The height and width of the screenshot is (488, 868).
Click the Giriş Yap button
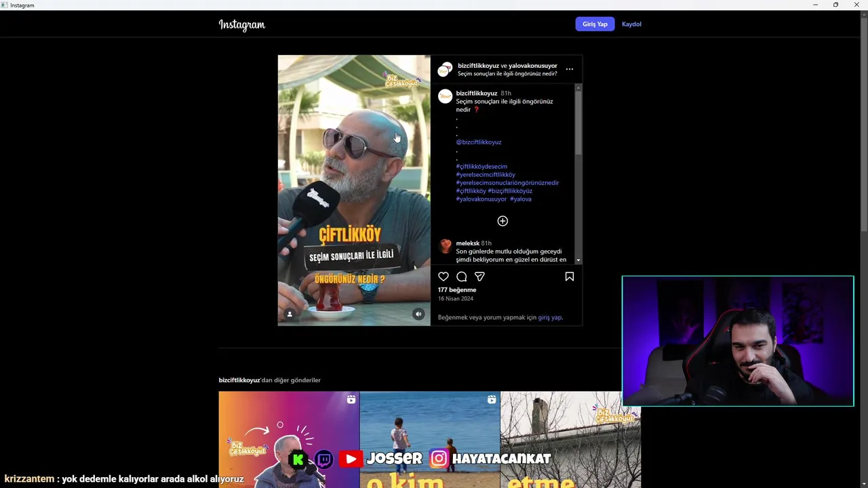pos(595,24)
